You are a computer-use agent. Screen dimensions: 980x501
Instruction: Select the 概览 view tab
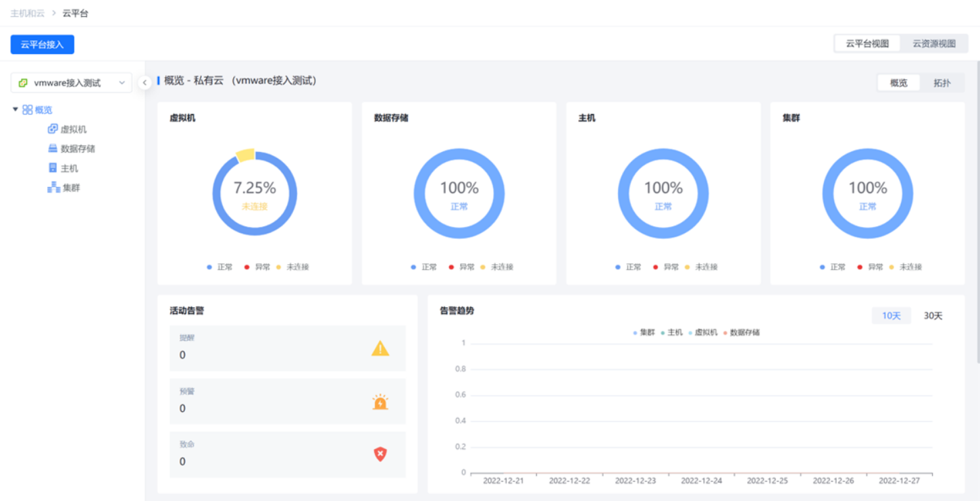pyautogui.click(x=899, y=83)
